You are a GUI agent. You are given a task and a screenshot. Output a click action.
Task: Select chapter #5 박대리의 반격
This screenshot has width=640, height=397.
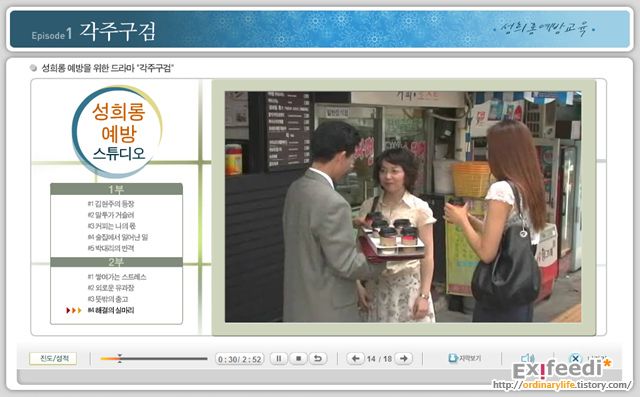[111, 248]
